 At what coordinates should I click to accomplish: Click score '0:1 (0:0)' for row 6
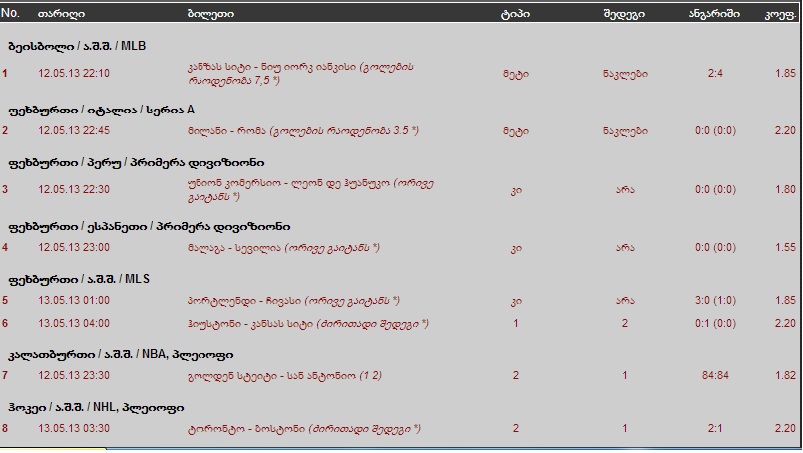(715, 323)
